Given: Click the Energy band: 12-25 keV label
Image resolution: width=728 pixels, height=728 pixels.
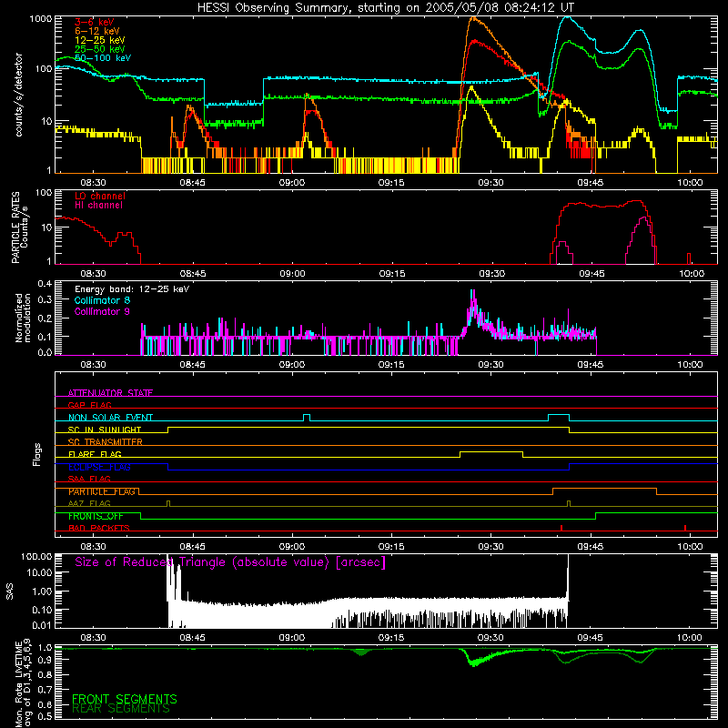Looking at the screenshot, I should point(132,289).
